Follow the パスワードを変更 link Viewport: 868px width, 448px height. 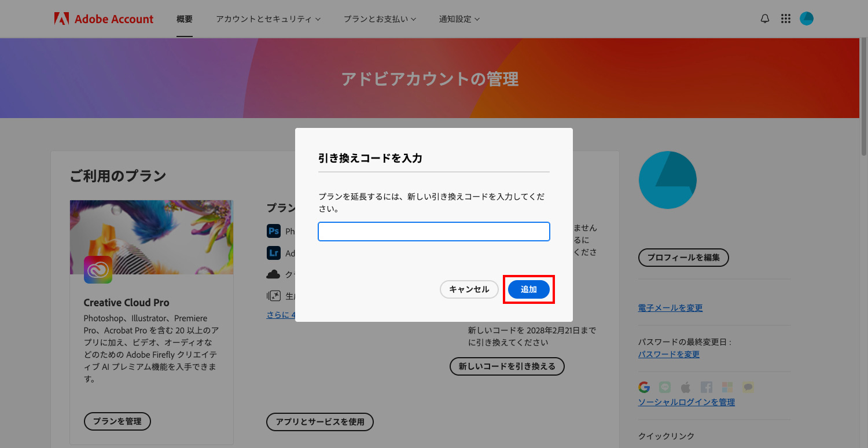point(668,354)
